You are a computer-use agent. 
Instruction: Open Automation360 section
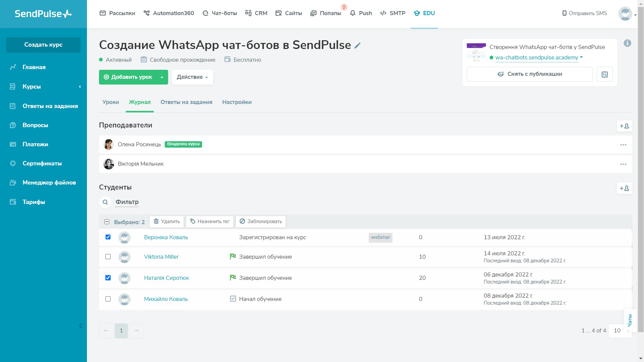tap(169, 13)
